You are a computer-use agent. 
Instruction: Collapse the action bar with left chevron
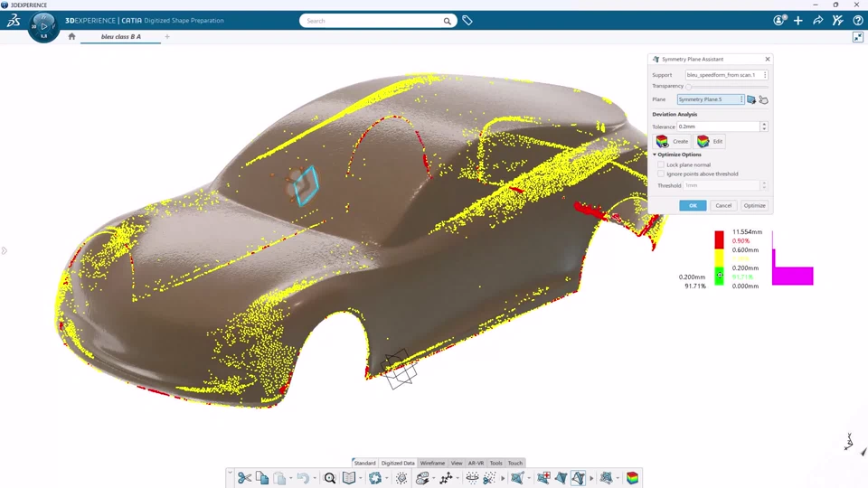click(x=230, y=473)
